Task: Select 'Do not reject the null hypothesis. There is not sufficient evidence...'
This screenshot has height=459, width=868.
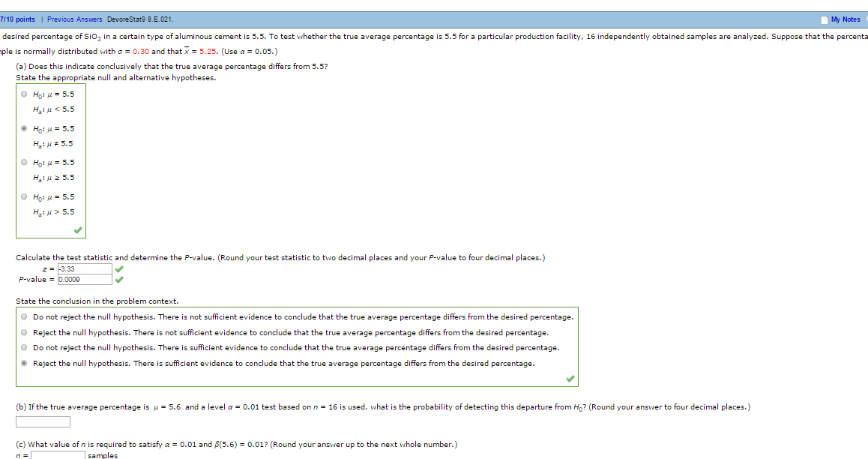Action: click(x=24, y=316)
